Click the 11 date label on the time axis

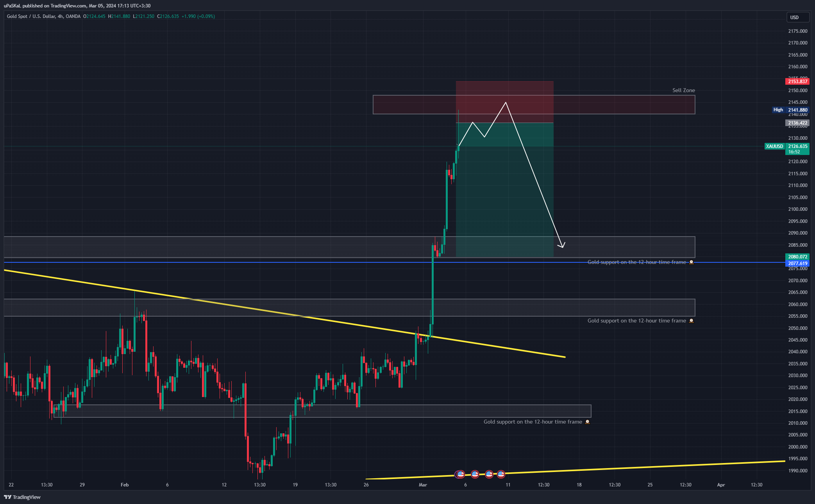point(508,485)
